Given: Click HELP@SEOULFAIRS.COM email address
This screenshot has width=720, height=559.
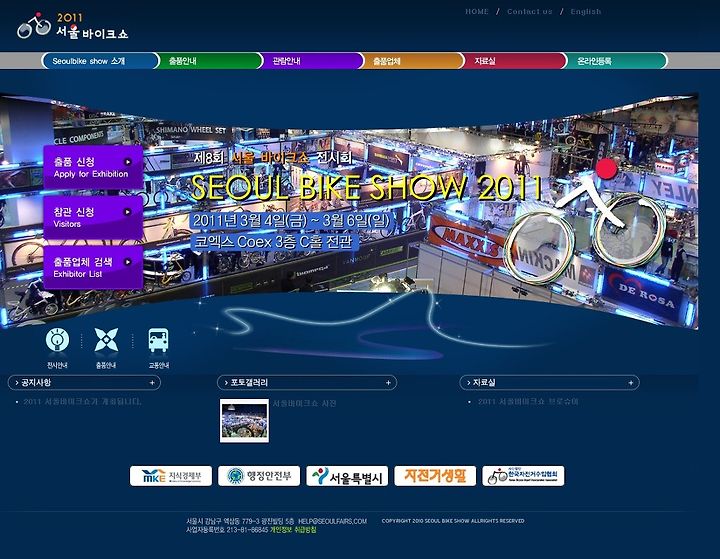Looking at the screenshot, I should pyautogui.click(x=332, y=521).
